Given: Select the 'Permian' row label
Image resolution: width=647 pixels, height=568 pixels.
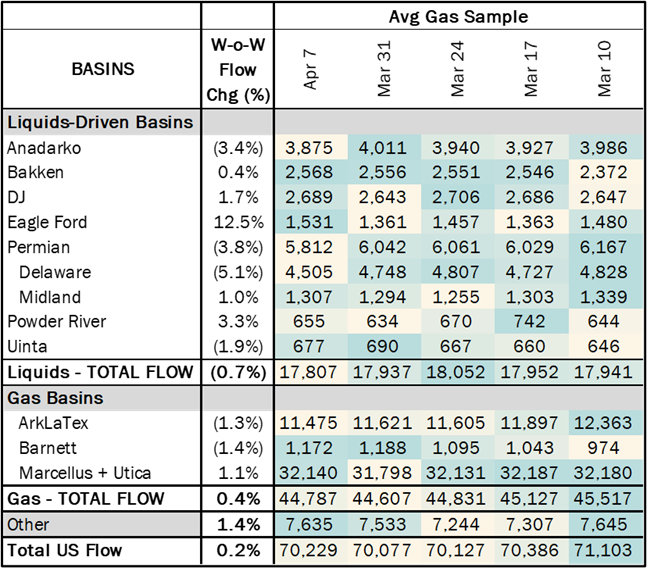Looking at the screenshot, I should coord(39,247).
